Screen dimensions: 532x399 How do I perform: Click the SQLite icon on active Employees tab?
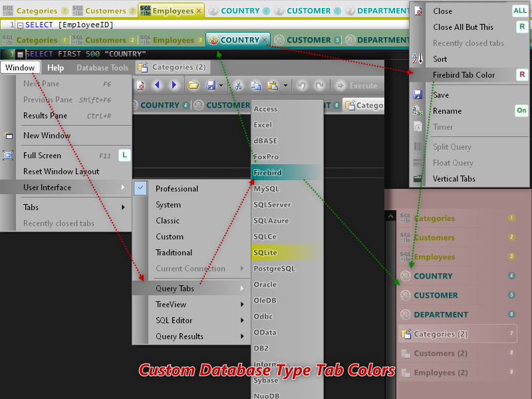(145, 11)
